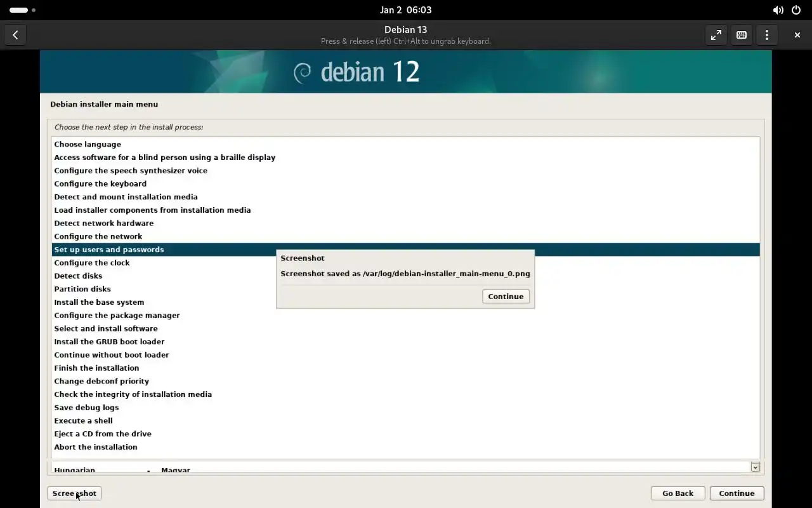Select 'Detect network hardware' step

pos(405,224)
